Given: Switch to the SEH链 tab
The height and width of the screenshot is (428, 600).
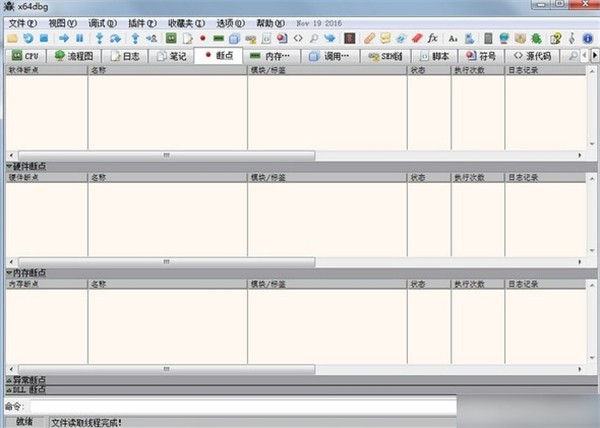Looking at the screenshot, I should coord(385,56).
